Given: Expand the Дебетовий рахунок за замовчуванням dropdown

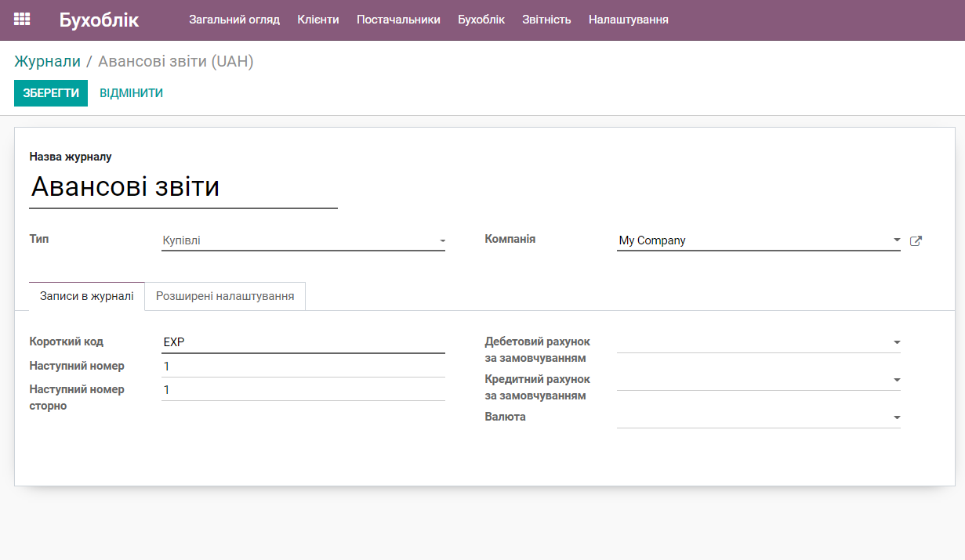Looking at the screenshot, I should 897,341.
